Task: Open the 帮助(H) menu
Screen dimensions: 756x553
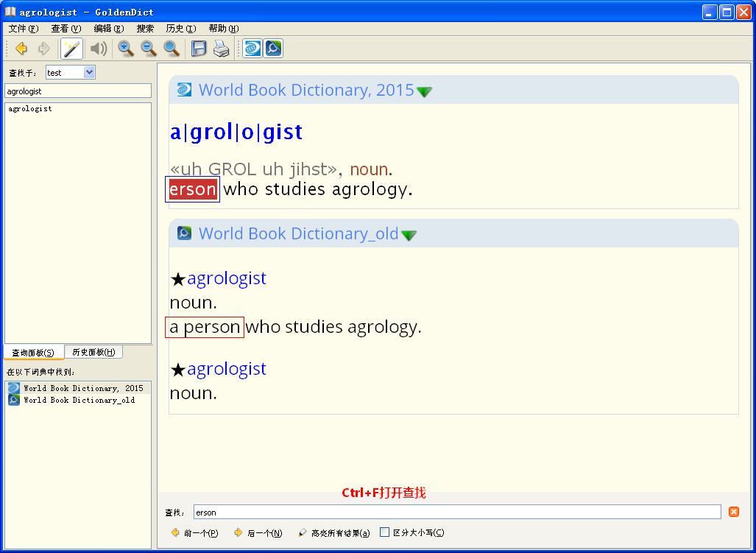Action: pos(224,29)
